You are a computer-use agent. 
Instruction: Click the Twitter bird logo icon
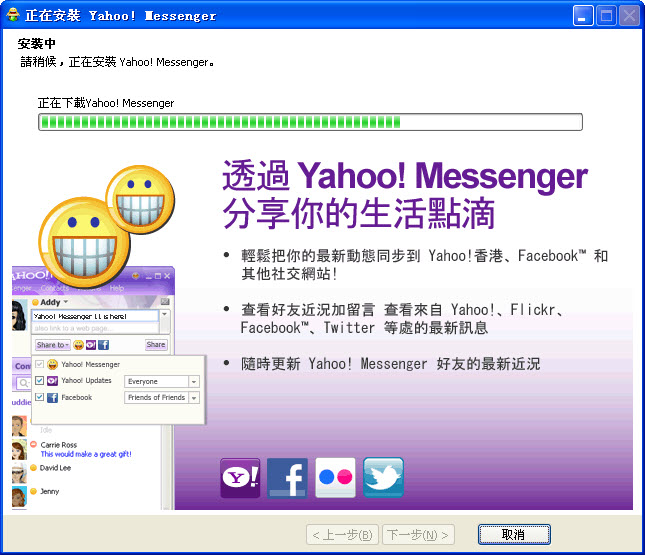pos(383,478)
